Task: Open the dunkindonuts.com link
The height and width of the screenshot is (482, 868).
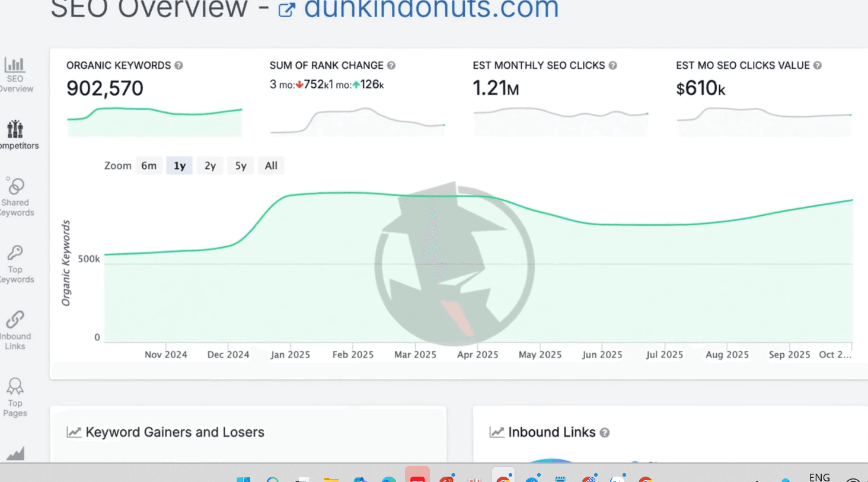Action: click(431, 9)
